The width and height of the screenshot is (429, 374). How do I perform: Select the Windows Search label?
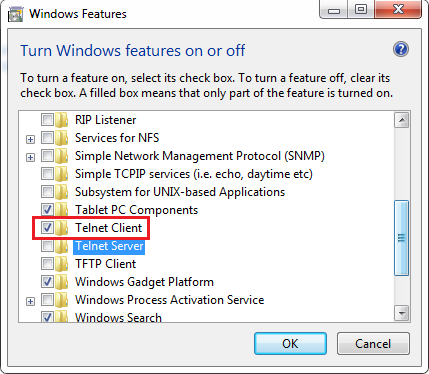tap(118, 317)
